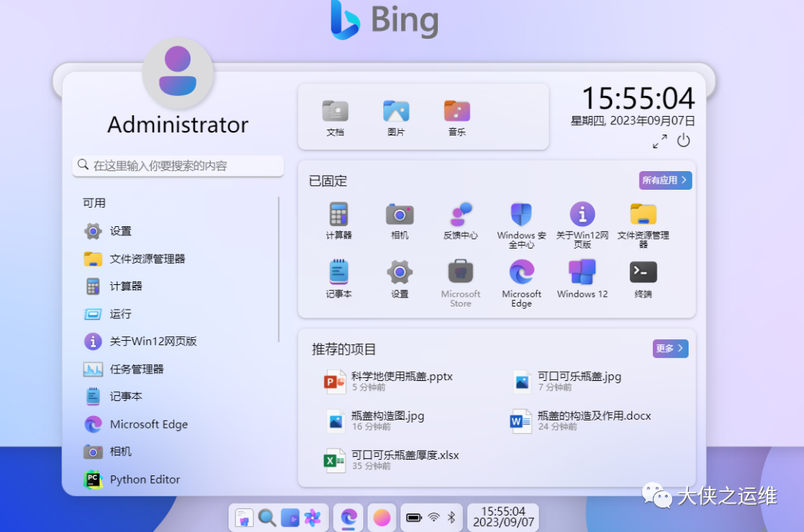This screenshot has width=804, height=532.
Task: Launch 记事本 from the pinned apps
Action: 339,279
